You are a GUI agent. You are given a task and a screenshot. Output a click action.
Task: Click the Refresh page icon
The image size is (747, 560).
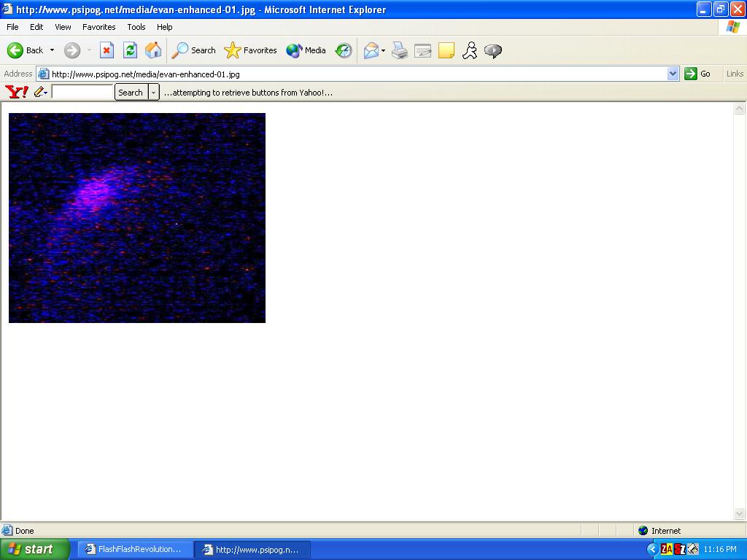point(130,50)
